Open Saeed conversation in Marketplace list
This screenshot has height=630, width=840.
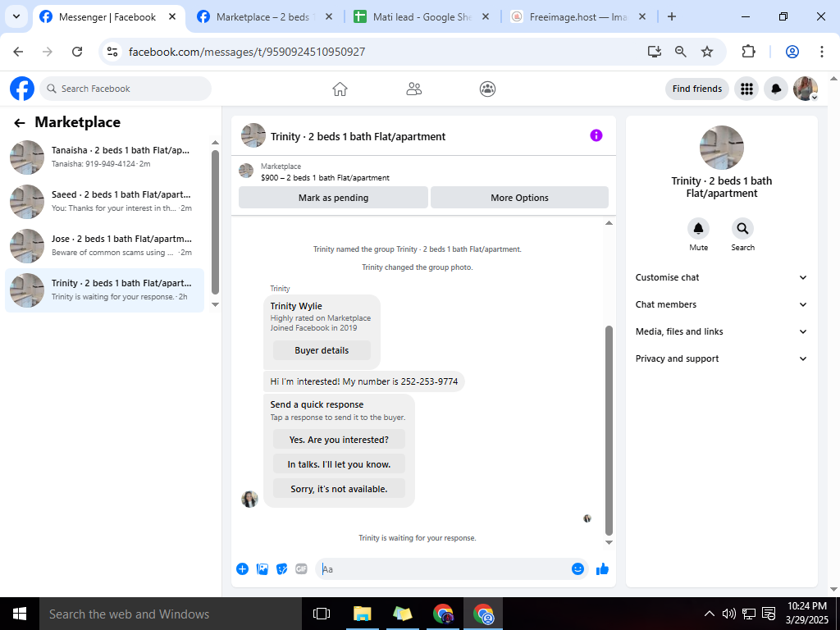[x=104, y=202]
